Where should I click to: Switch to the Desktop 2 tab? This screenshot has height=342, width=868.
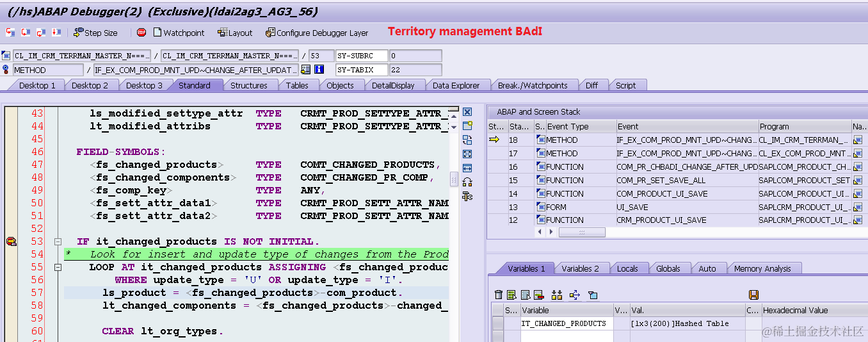tap(90, 85)
